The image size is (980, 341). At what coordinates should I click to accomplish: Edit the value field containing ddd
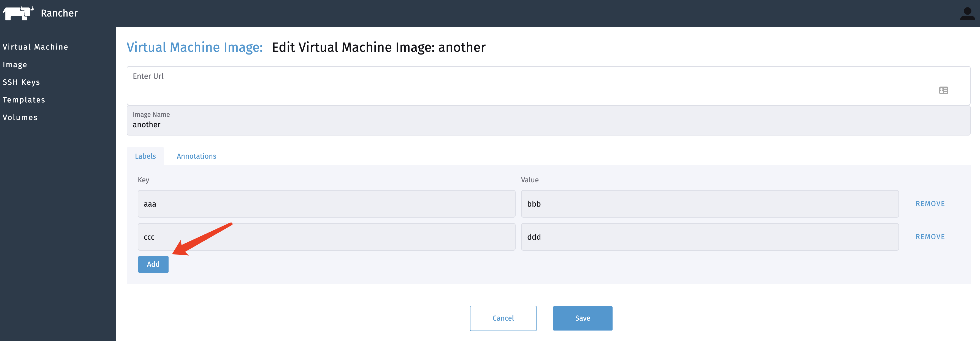coord(710,237)
